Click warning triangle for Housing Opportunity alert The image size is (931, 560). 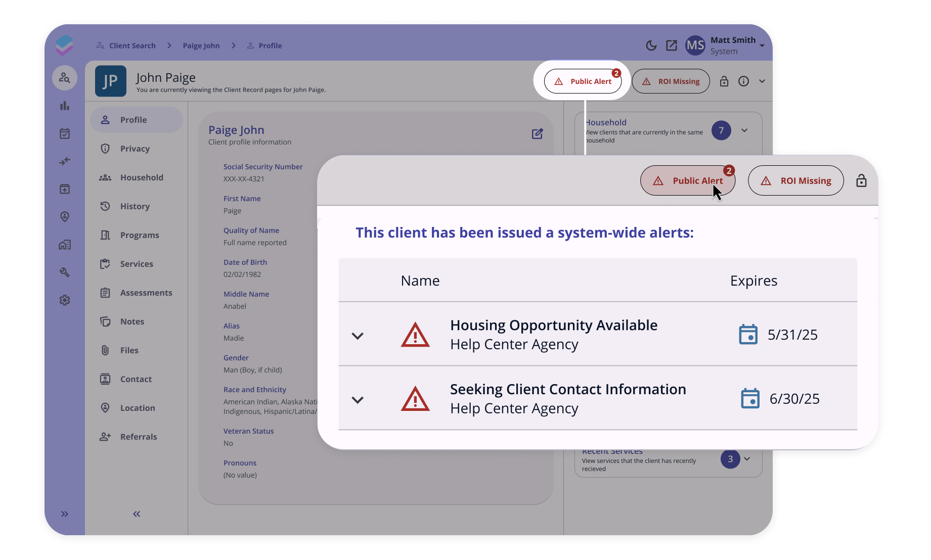(415, 335)
